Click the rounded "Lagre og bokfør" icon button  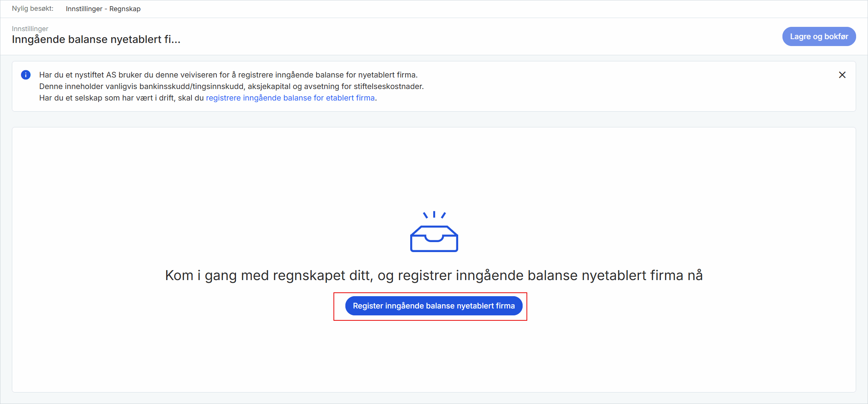[819, 36]
